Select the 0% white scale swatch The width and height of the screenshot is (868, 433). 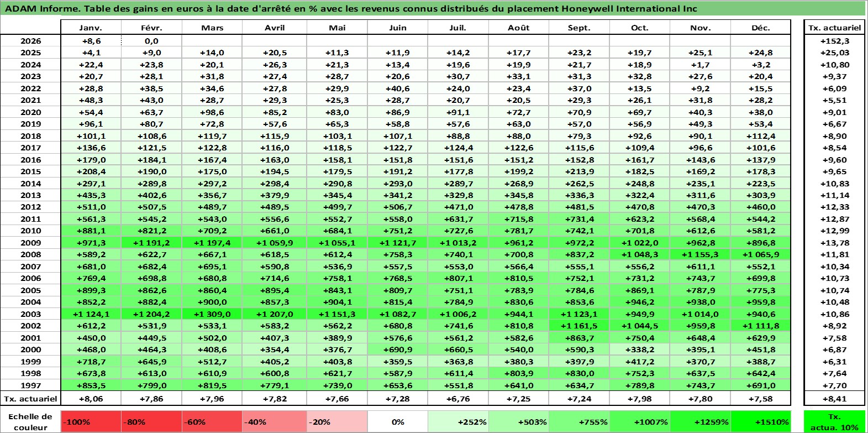(x=398, y=421)
